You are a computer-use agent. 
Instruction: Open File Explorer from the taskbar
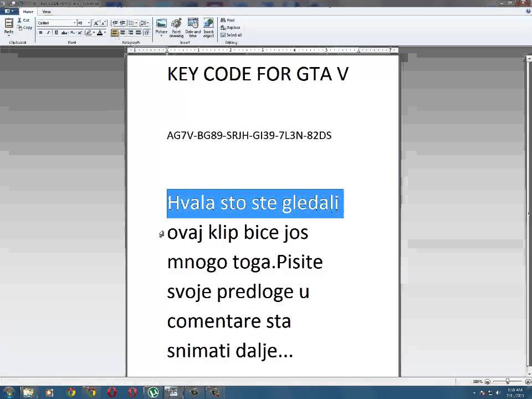[28, 392]
